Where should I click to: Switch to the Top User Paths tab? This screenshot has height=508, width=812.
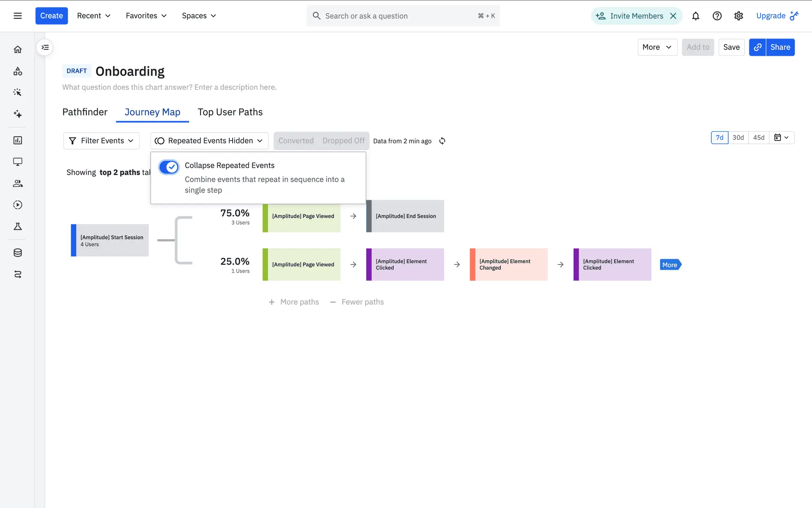coord(230,112)
